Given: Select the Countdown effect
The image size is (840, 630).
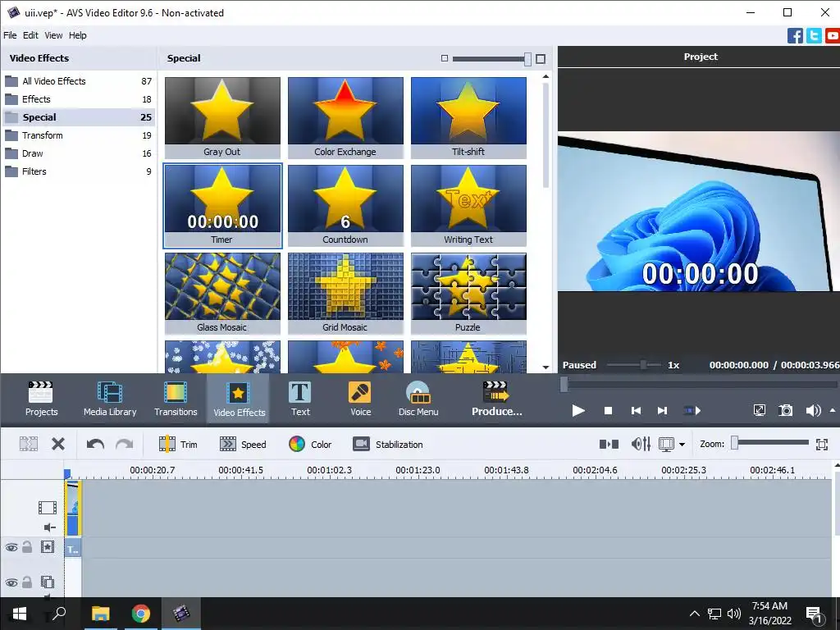Looking at the screenshot, I should pyautogui.click(x=345, y=206).
